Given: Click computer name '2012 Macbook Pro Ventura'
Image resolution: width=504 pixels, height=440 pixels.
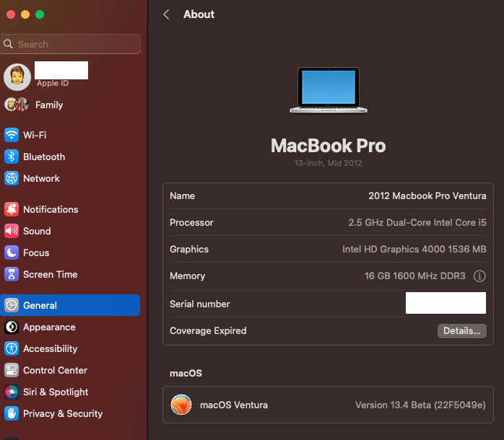Looking at the screenshot, I should pyautogui.click(x=427, y=195).
